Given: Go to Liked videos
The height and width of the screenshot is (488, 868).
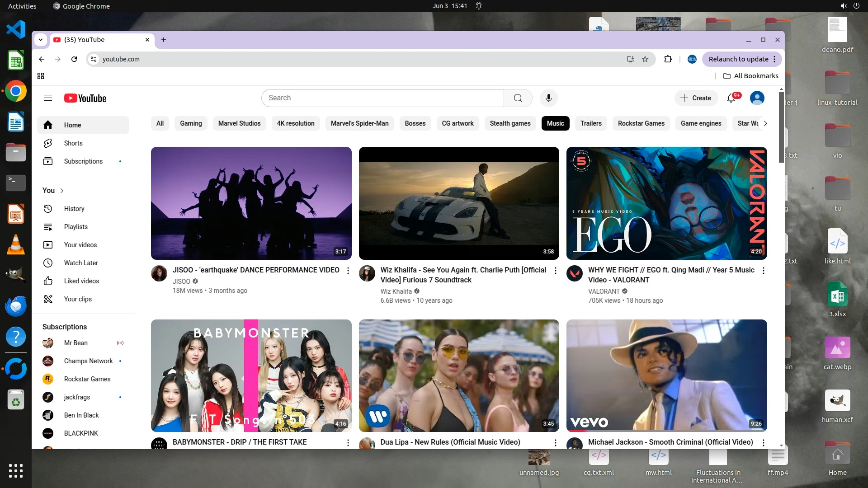Looking at the screenshot, I should pyautogui.click(x=81, y=281).
